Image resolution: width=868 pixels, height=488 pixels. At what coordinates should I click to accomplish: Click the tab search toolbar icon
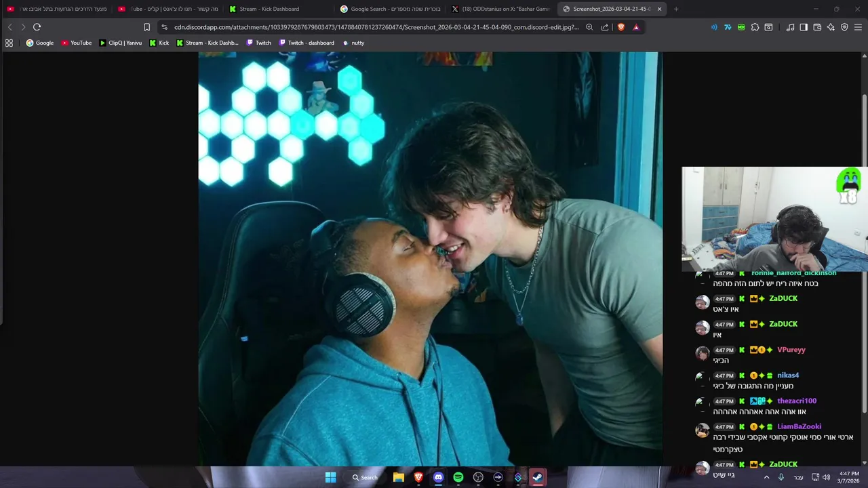click(x=768, y=27)
